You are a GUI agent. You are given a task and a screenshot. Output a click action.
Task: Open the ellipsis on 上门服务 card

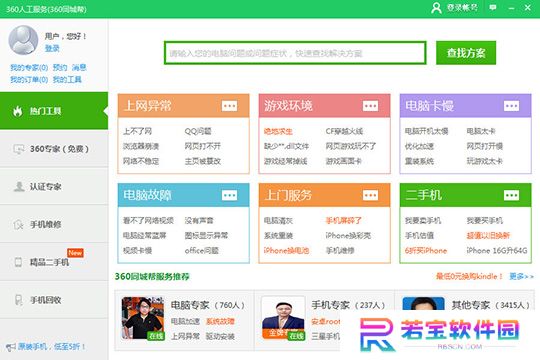coord(370,195)
